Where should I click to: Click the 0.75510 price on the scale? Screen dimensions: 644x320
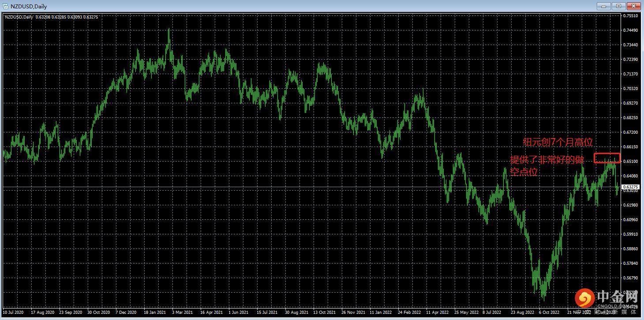631,16
